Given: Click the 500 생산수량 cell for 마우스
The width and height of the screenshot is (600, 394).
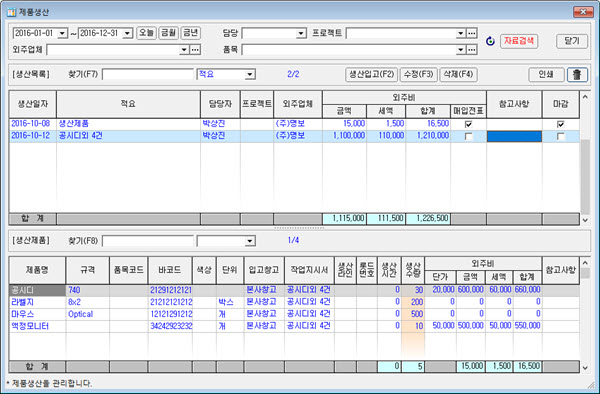Looking at the screenshot, I should (413, 314).
